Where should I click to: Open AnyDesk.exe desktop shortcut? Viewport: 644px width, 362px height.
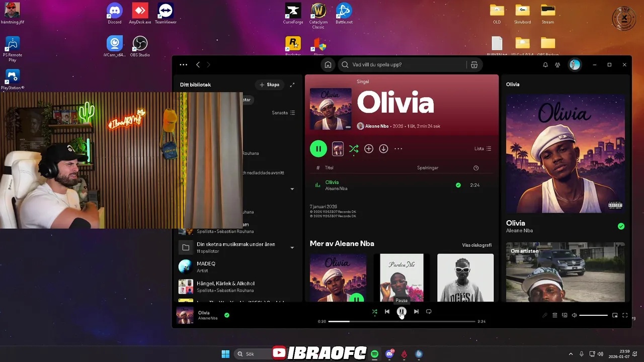140,14
